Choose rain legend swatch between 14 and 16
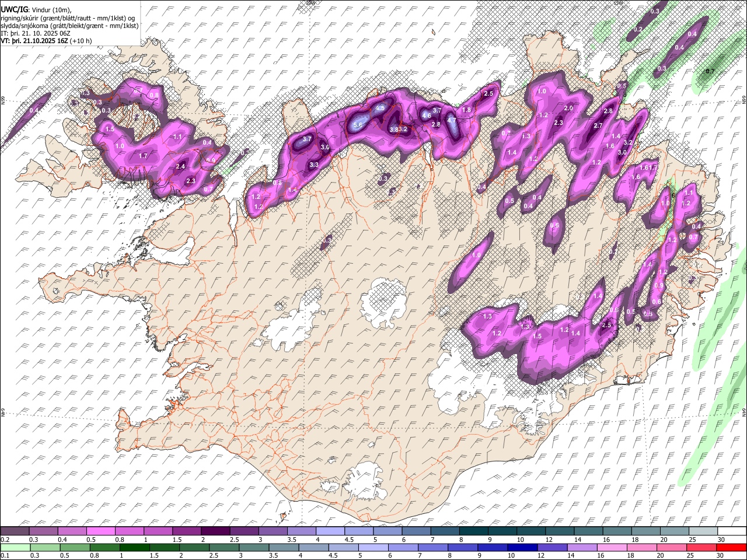Image resolution: width=747 pixels, height=560 pixels. pos(583,547)
